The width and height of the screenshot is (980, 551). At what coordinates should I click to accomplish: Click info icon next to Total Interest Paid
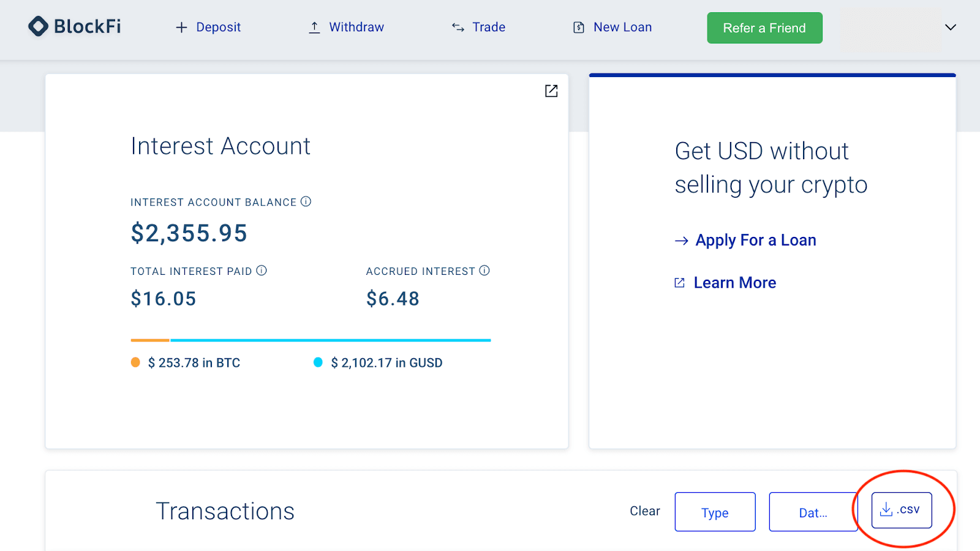pyautogui.click(x=262, y=271)
